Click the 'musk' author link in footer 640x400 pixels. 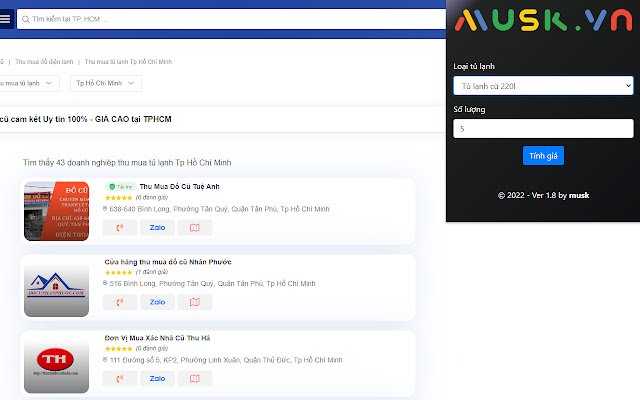pos(579,195)
